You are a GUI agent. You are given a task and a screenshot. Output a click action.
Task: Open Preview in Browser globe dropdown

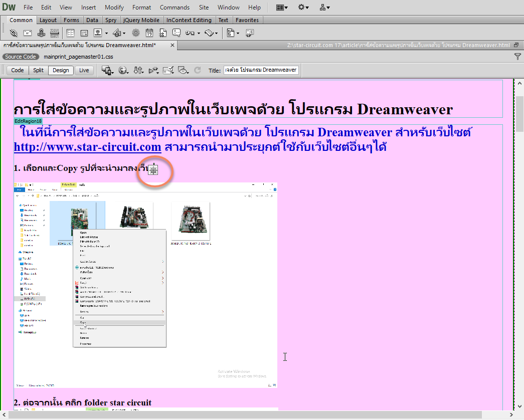click(124, 70)
